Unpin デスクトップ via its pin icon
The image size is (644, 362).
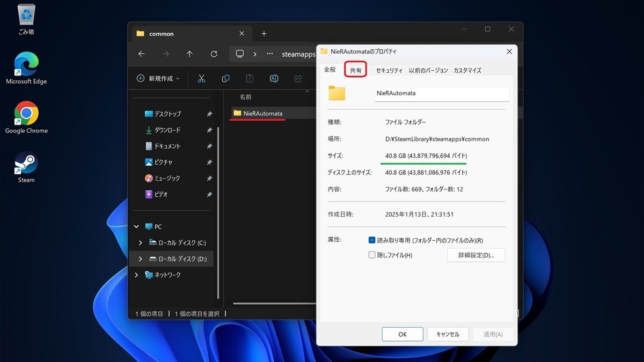(x=209, y=114)
